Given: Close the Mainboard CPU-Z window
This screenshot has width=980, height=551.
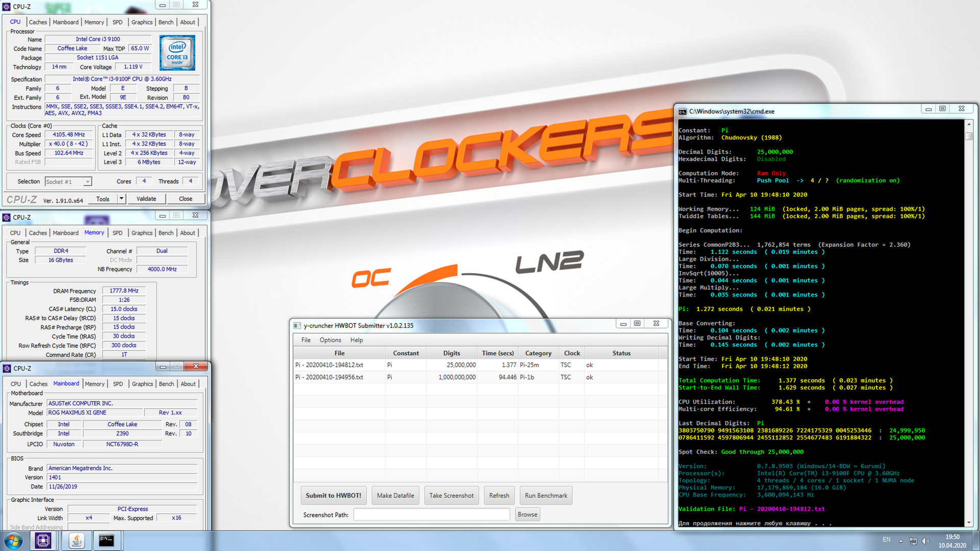Looking at the screenshot, I should [195, 366].
